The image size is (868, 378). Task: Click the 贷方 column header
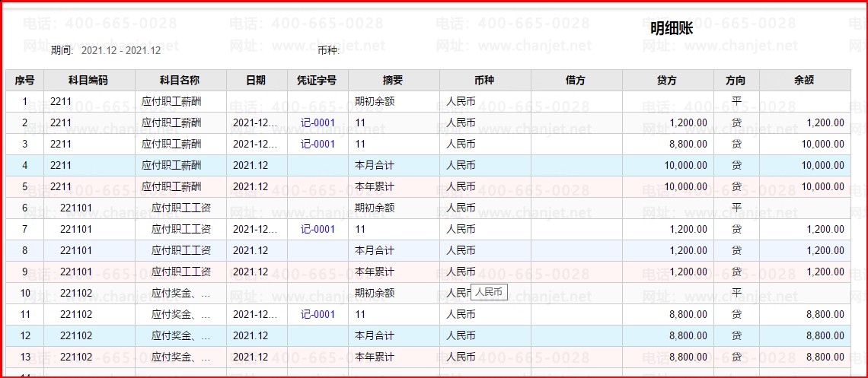tap(667, 80)
